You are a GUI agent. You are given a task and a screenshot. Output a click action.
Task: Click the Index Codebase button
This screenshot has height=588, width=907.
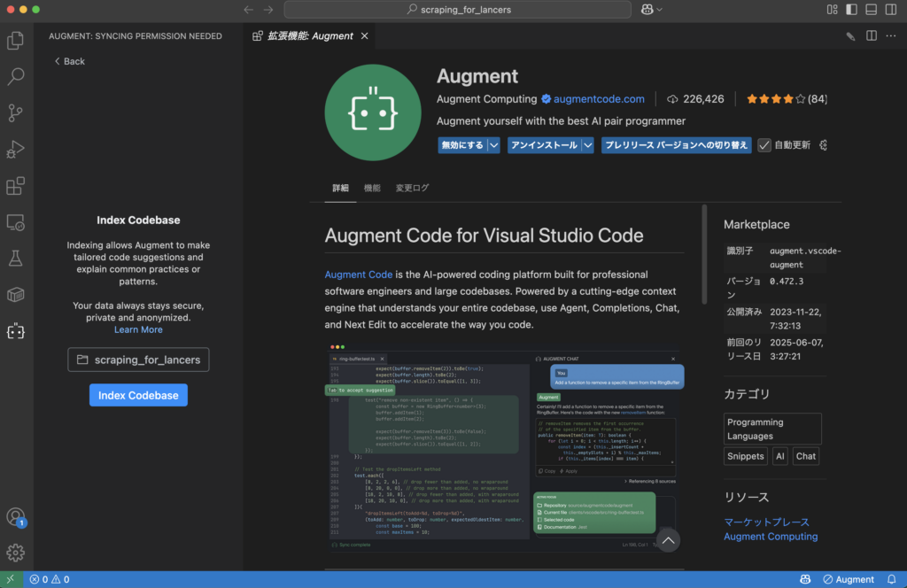point(138,395)
